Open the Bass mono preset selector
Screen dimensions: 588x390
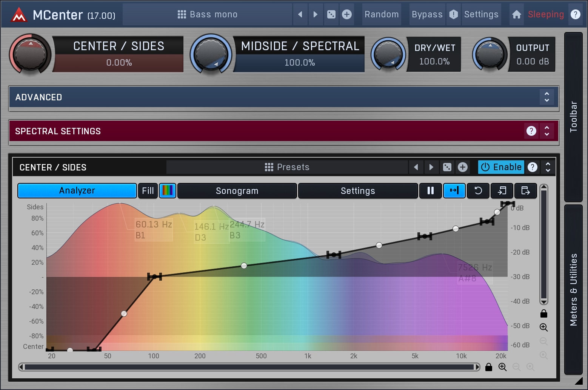pyautogui.click(x=208, y=14)
